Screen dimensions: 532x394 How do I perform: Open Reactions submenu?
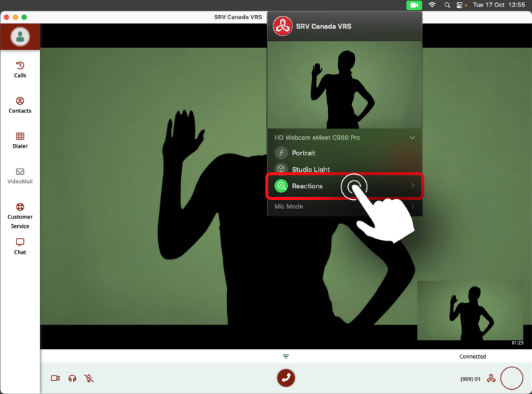click(x=344, y=186)
